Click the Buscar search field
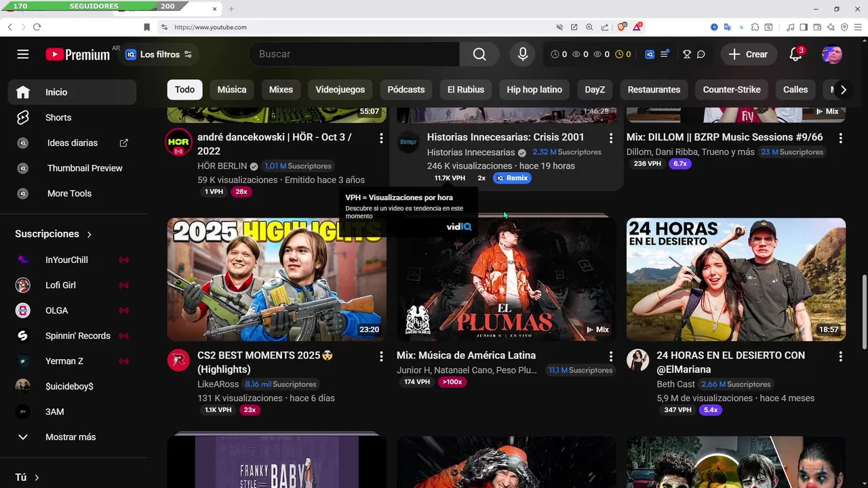868x488 pixels. (355, 54)
